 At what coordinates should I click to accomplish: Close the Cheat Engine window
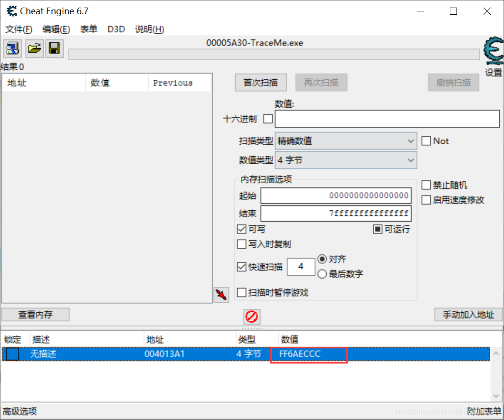tap(487, 11)
